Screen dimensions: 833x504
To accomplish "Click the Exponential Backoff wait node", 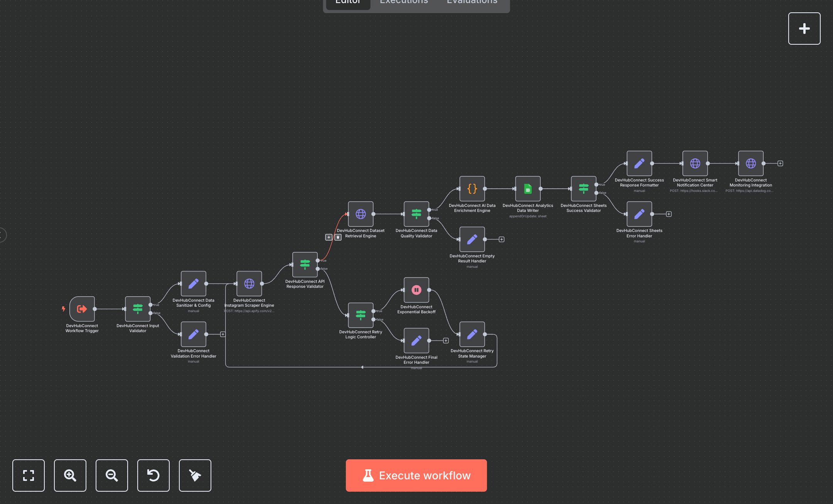I will pyautogui.click(x=416, y=290).
